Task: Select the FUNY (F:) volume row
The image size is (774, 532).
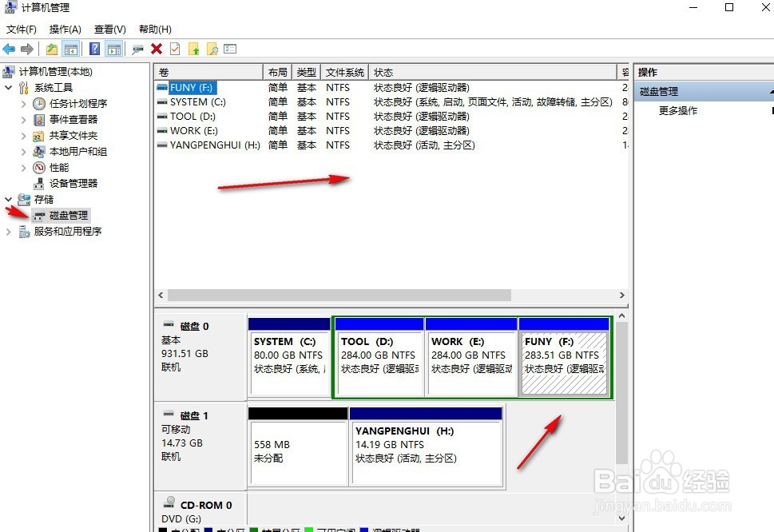Action: pos(391,88)
